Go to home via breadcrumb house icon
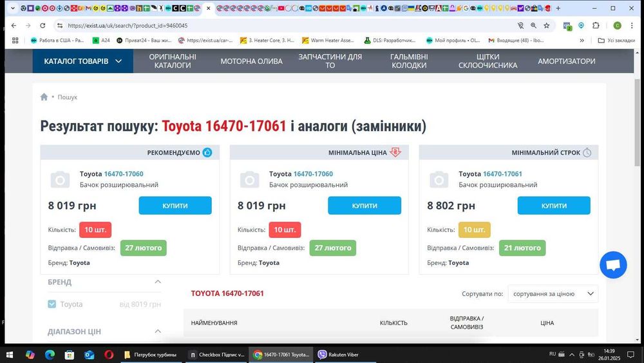The width and height of the screenshot is (644, 363). click(44, 97)
